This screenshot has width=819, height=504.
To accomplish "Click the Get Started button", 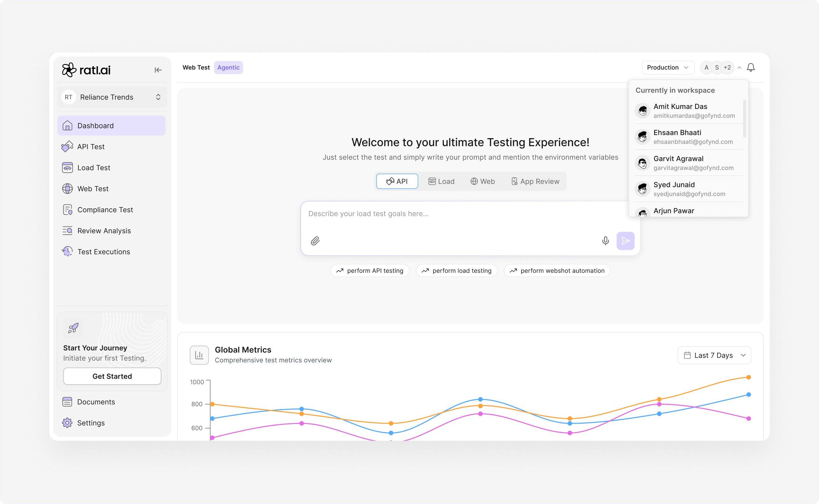I will pos(112,376).
